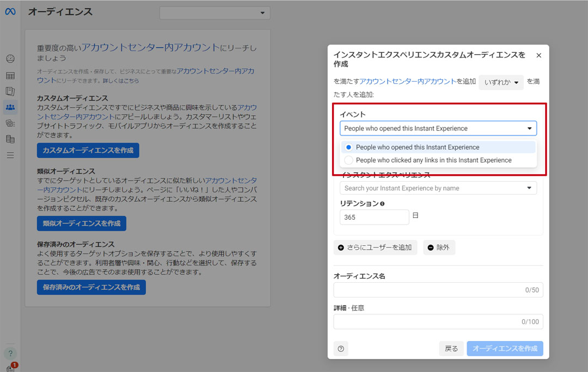Screen dimensions: 588x372
Task: Expand the いずれか condition dropdown
Action: point(501,82)
